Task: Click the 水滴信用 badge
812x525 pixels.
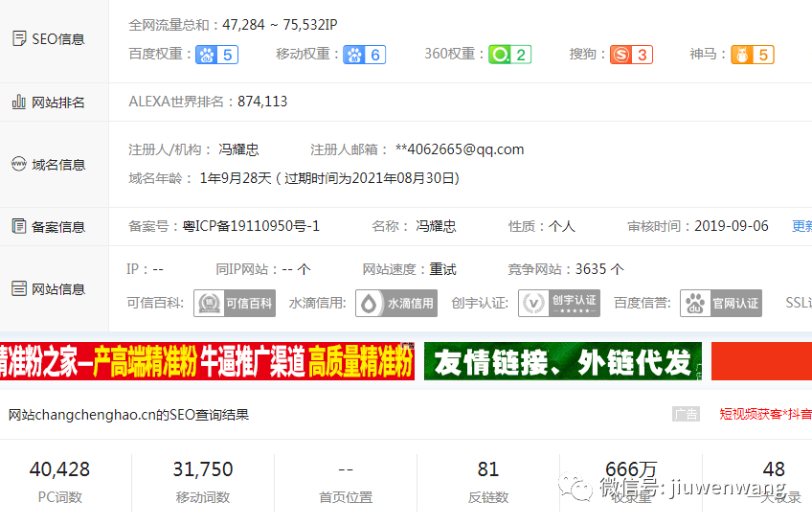Action: (x=396, y=303)
